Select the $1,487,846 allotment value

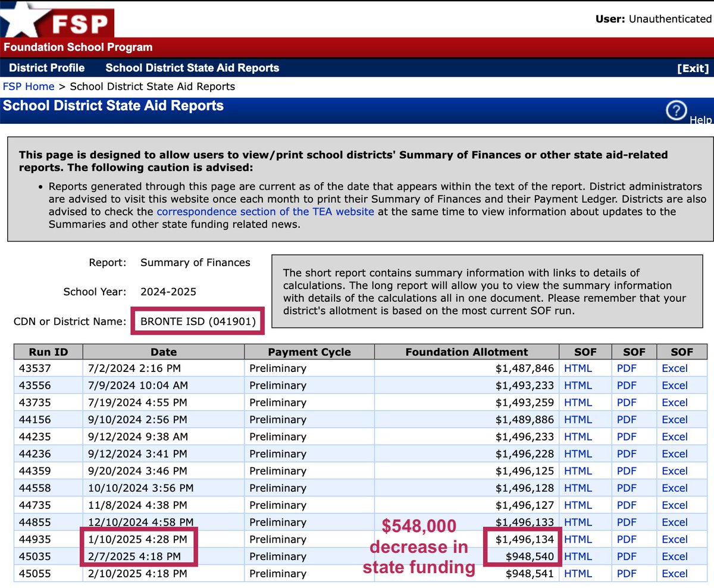pyautogui.click(x=525, y=368)
